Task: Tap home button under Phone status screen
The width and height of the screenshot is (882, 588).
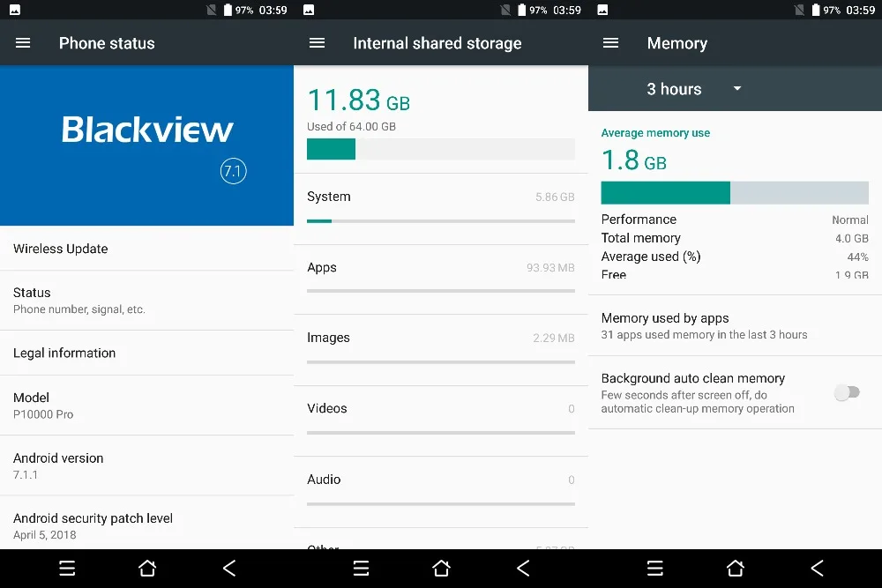Action: click(147, 569)
